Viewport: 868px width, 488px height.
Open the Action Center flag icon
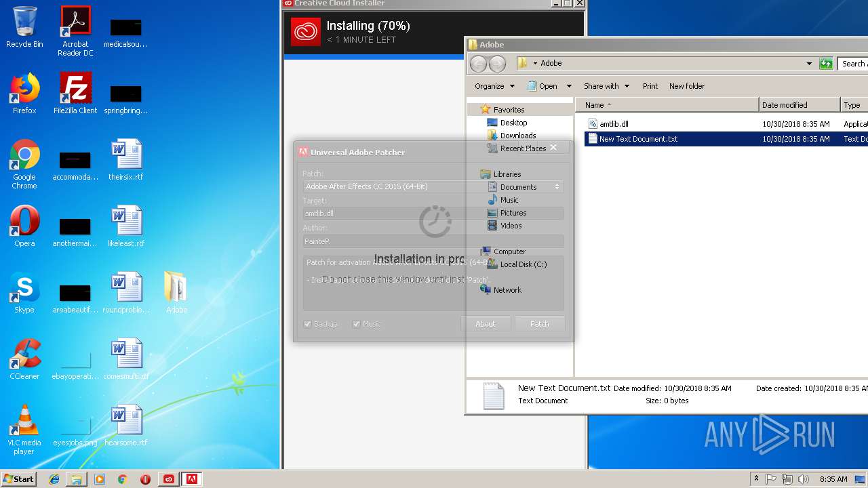click(x=771, y=479)
